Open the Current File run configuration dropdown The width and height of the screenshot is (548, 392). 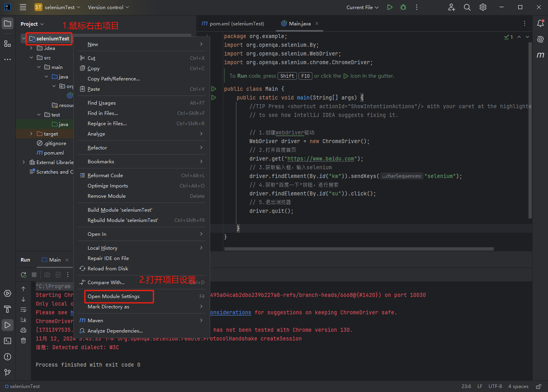[x=362, y=7]
